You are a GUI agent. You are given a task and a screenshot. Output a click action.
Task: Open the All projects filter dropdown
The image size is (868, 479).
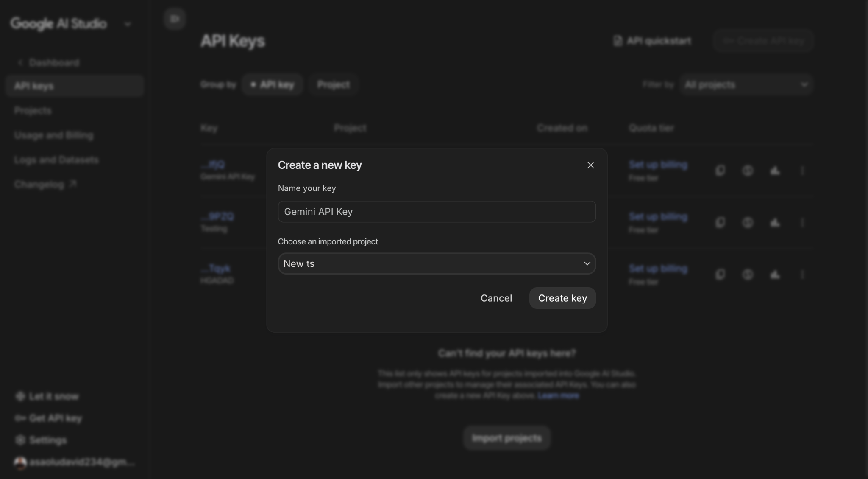tap(746, 85)
